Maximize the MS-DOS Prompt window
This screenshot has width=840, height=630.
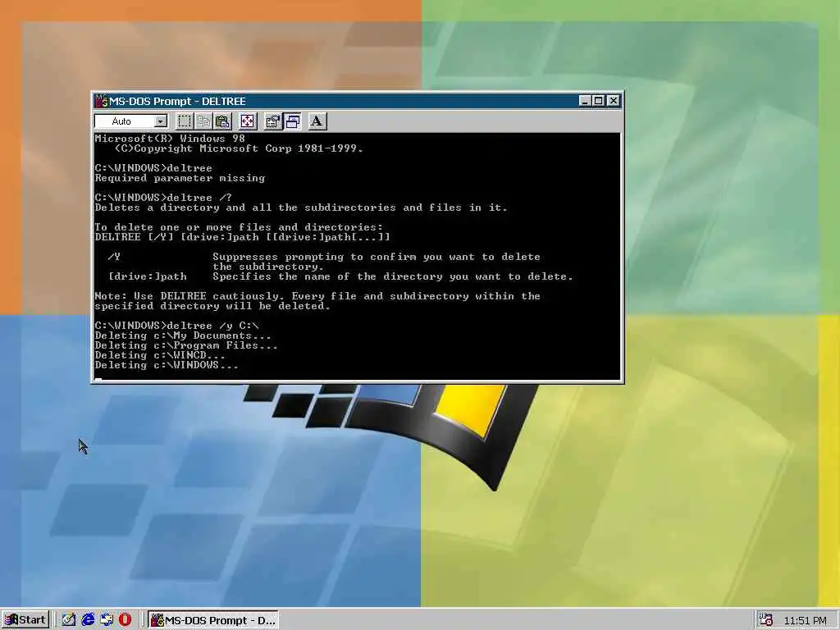598,101
